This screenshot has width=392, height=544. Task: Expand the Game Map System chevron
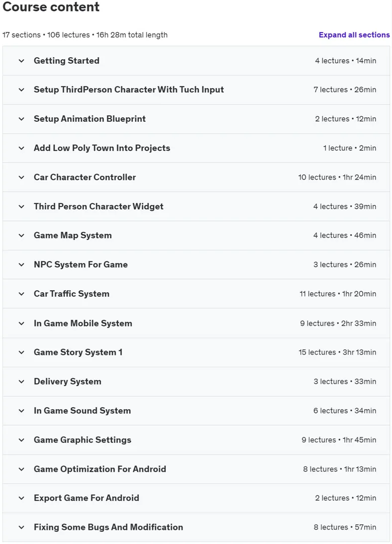click(22, 236)
